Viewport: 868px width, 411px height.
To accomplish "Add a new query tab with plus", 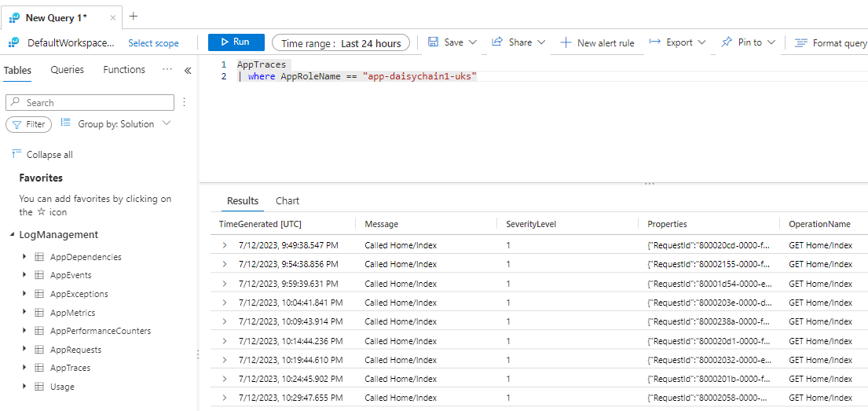I will coord(133,17).
